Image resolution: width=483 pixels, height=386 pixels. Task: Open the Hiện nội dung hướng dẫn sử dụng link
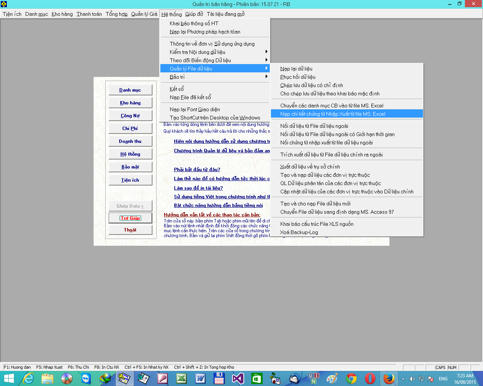point(221,141)
